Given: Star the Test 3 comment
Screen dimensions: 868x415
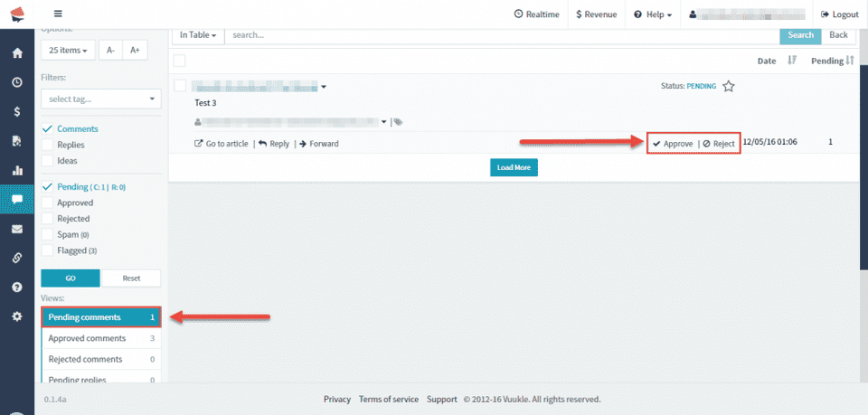Looking at the screenshot, I should pos(729,87).
